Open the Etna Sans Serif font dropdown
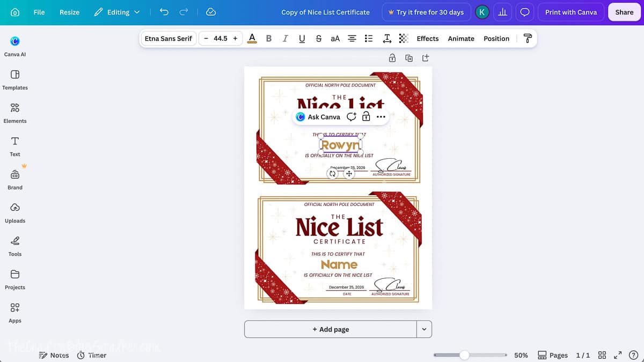 (x=168, y=39)
